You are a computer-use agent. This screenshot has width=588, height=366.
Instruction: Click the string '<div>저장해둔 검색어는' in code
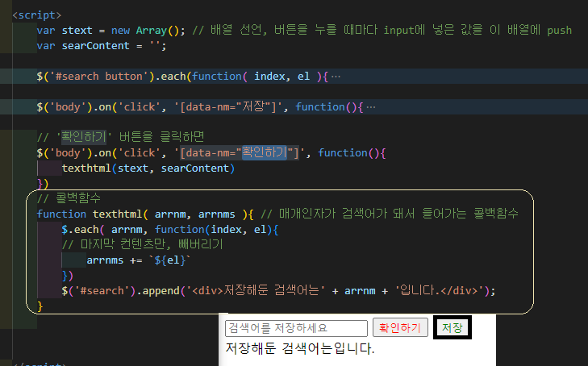click(x=256, y=291)
